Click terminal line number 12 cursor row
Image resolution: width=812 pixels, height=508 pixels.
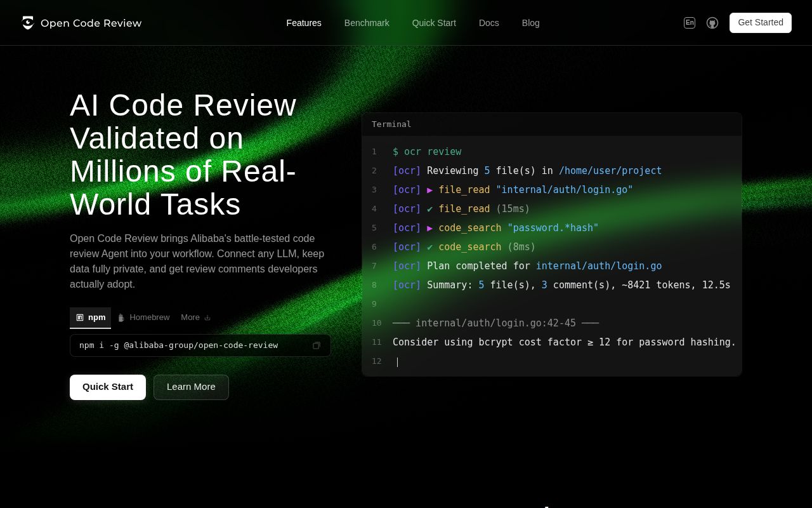pos(552,361)
